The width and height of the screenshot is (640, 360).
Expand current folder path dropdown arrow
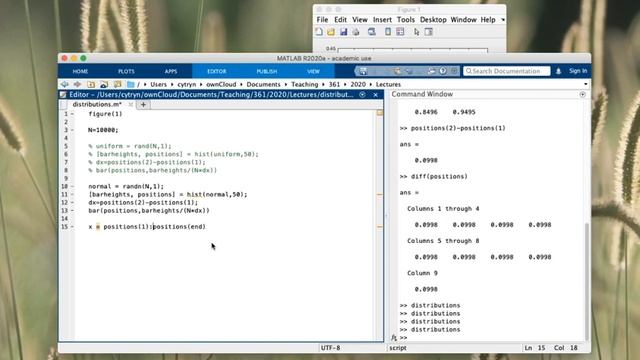pyautogui.click(x=586, y=84)
